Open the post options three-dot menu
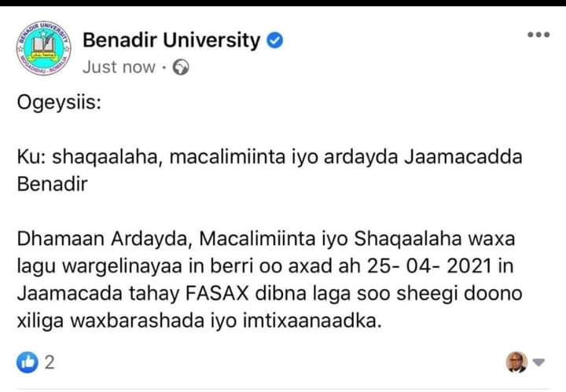The height and width of the screenshot is (392, 566). coord(538,35)
